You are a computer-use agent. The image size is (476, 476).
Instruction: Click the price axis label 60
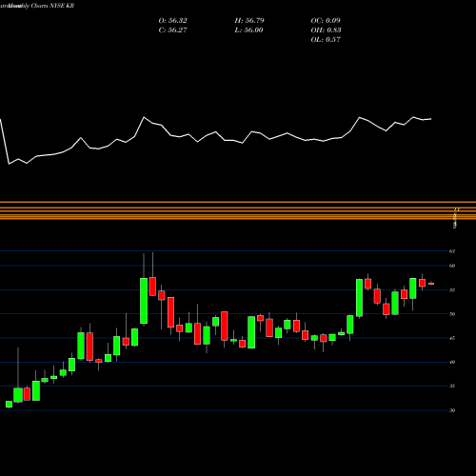[x=452, y=266]
